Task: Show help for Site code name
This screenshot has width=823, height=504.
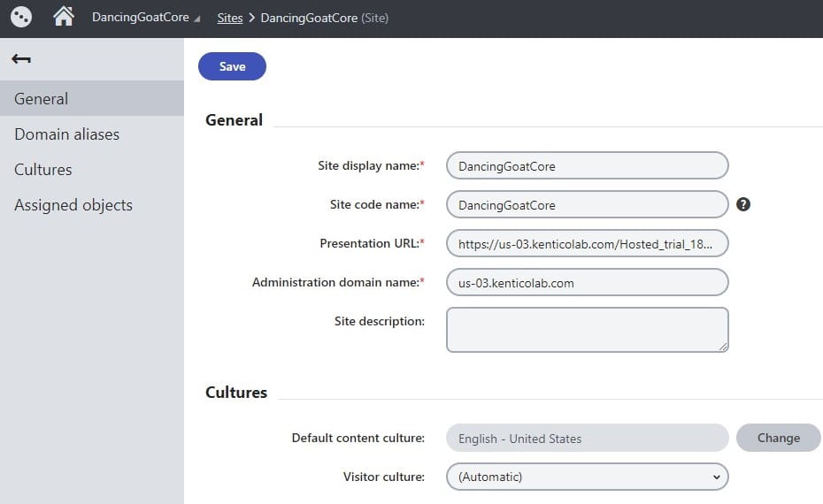Action: tap(742, 204)
